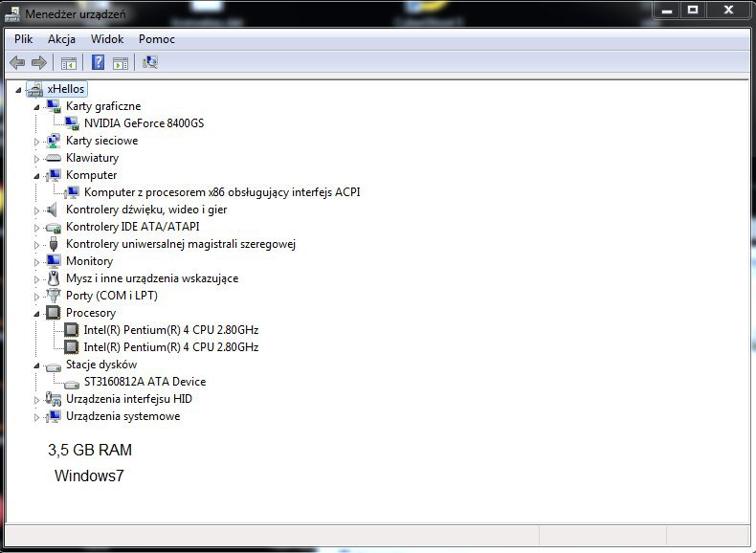Expand the Karty sieciowe branch
The height and width of the screenshot is (553, 756).
click(36, 142)
